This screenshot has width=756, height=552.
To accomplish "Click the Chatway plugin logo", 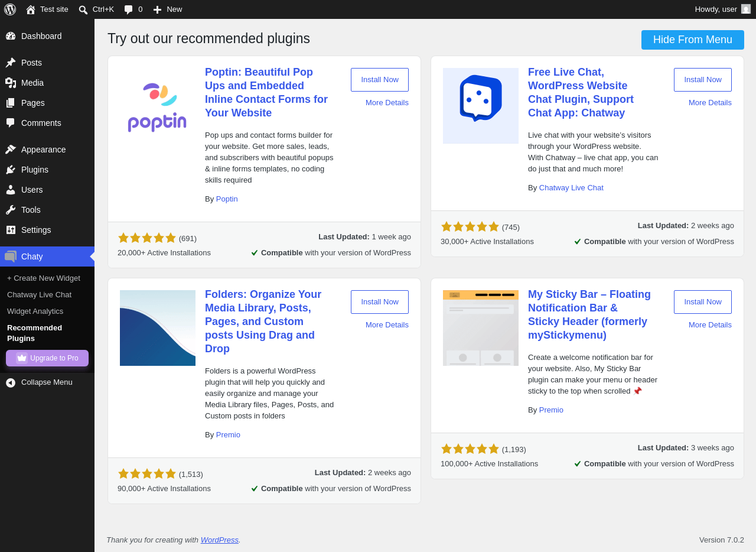I will [x=481, y=106].
